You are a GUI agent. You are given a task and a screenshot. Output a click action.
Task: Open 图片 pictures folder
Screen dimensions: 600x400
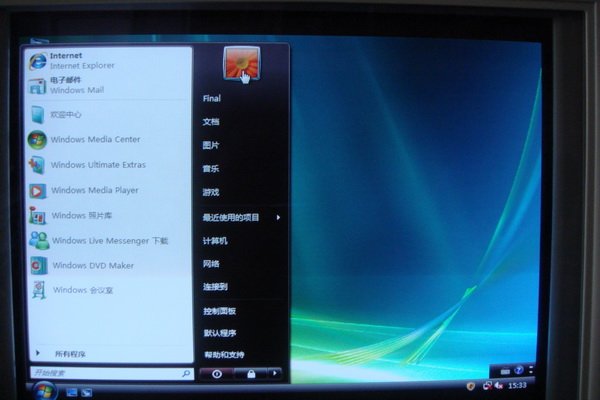[x=211, y=145]
